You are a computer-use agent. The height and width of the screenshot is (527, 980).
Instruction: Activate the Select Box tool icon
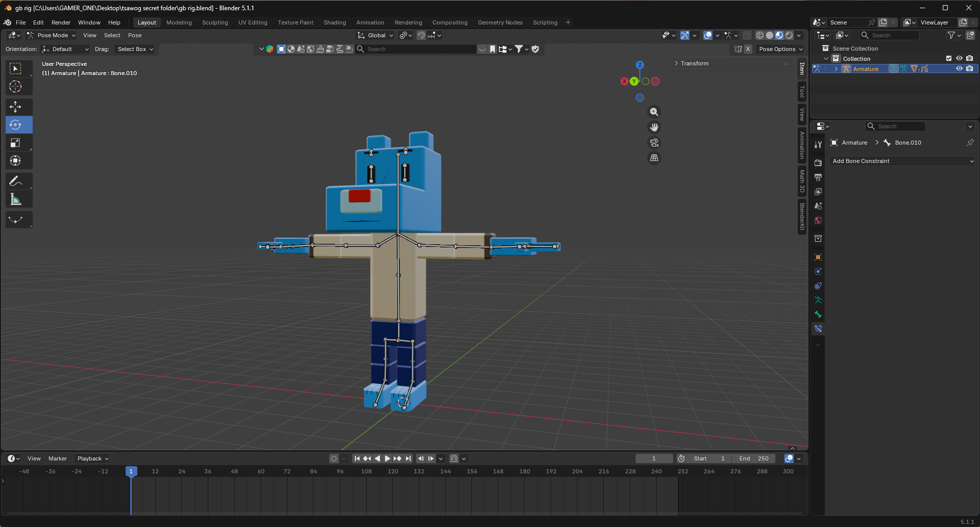pyautogui.click(x=15, y=68)
